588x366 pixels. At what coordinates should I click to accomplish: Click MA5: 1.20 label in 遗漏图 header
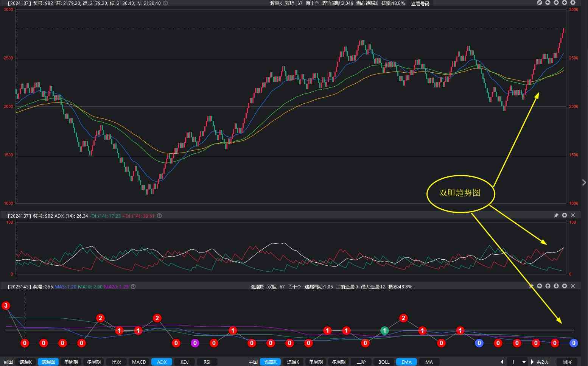tap(65, 287)
